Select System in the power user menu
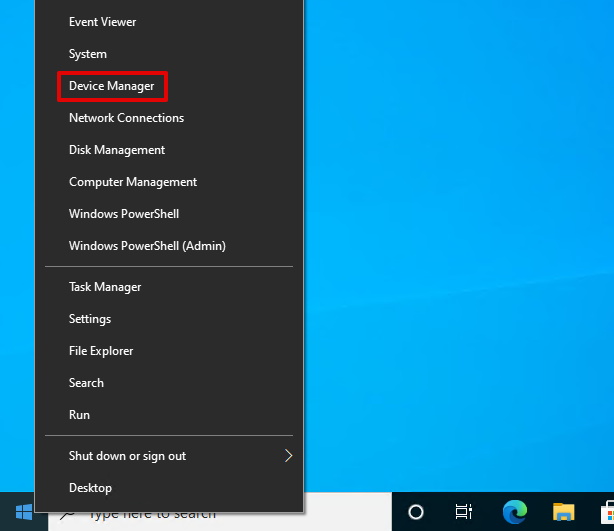 coord(169,54)
